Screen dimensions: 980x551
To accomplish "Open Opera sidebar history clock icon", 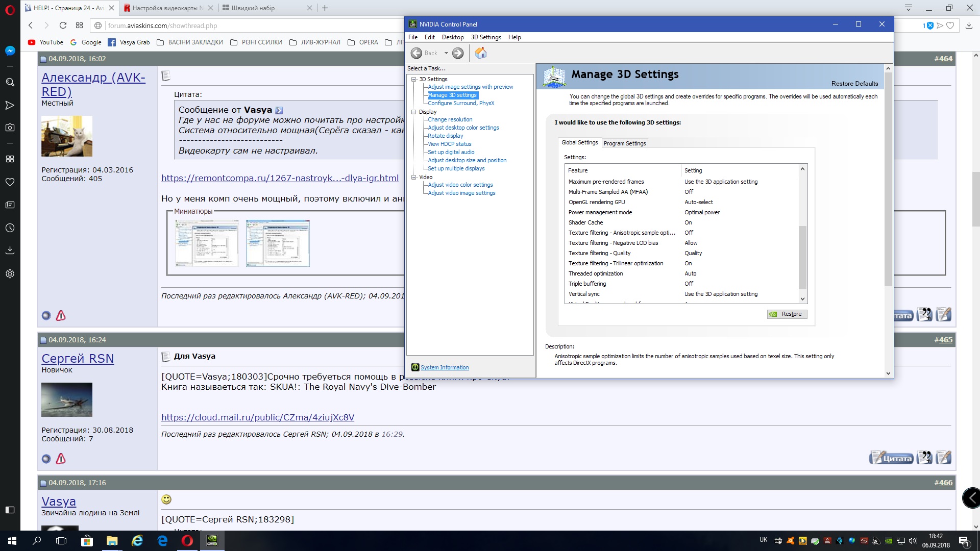I will (x=10, y=228).
